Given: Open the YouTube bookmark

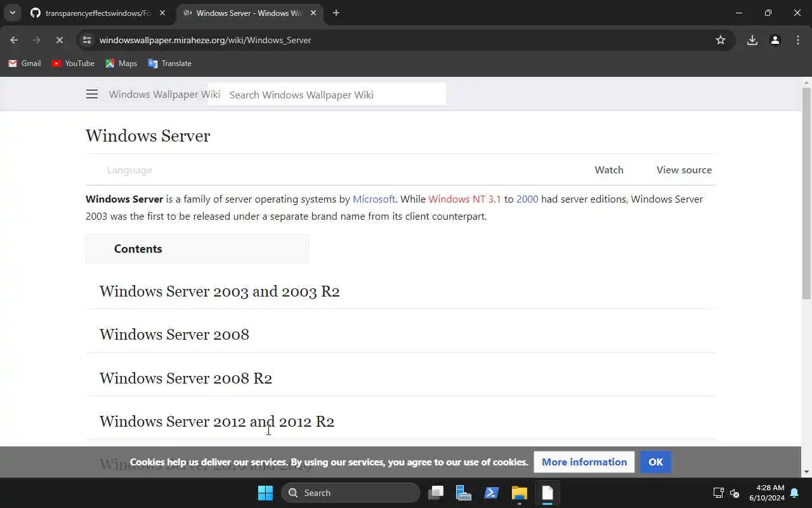Looking at the screenshot, I should [73, 63].
